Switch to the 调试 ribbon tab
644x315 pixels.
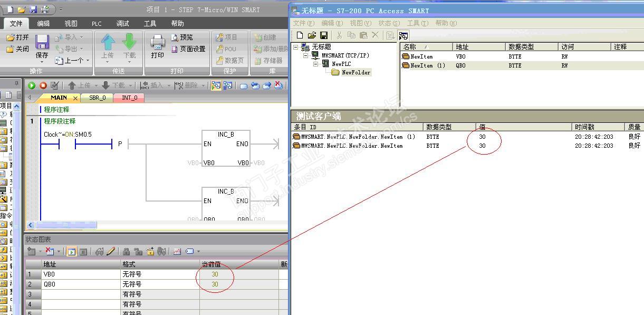pyautogui.click(x=122, y=23)
